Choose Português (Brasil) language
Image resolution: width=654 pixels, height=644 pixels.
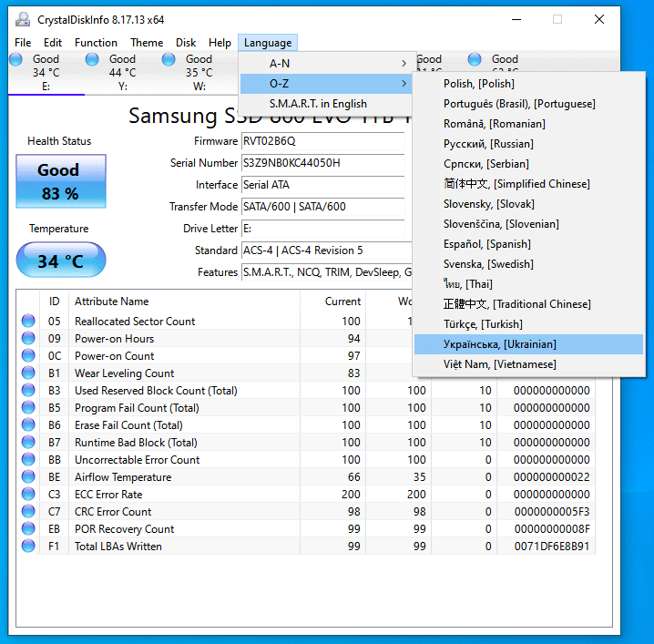[x=528, y=104]
